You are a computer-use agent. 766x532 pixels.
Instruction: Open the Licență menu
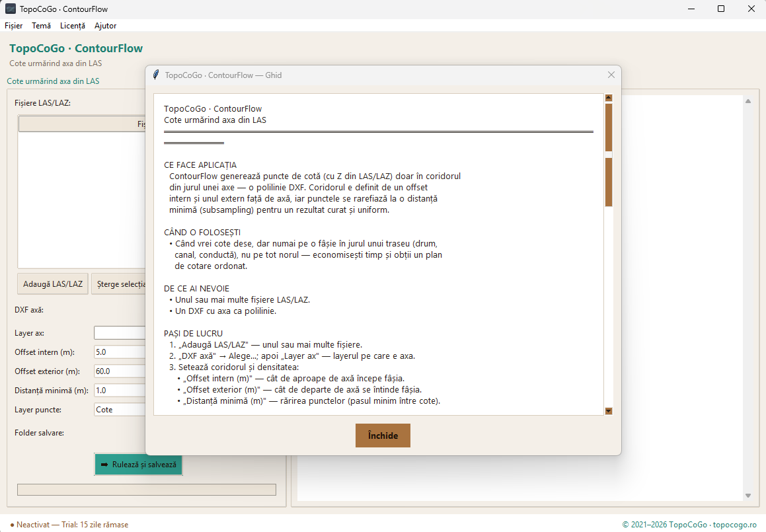pyautogui.click(x=73, y=25)
